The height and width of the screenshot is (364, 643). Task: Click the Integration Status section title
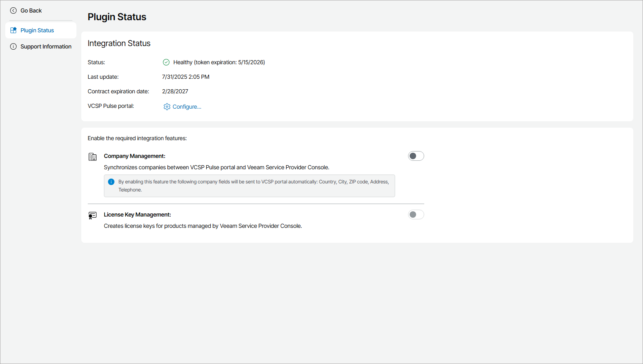tap(119, 43)
